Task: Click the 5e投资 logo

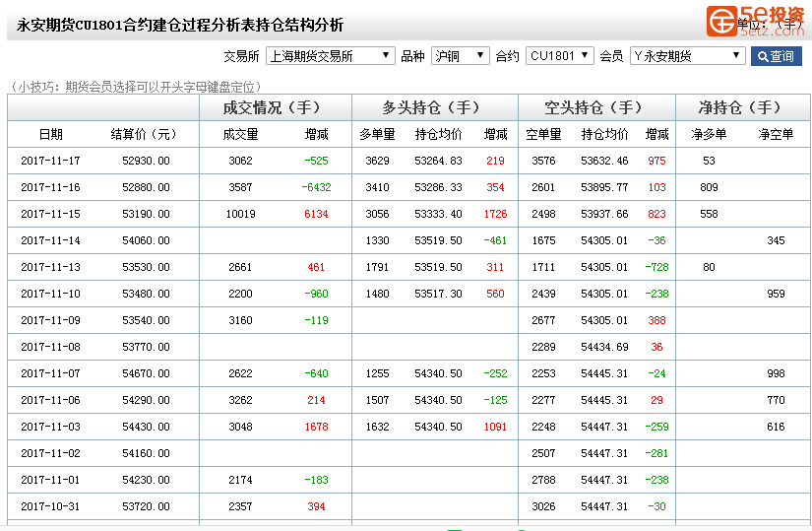Action: (756, 22)
